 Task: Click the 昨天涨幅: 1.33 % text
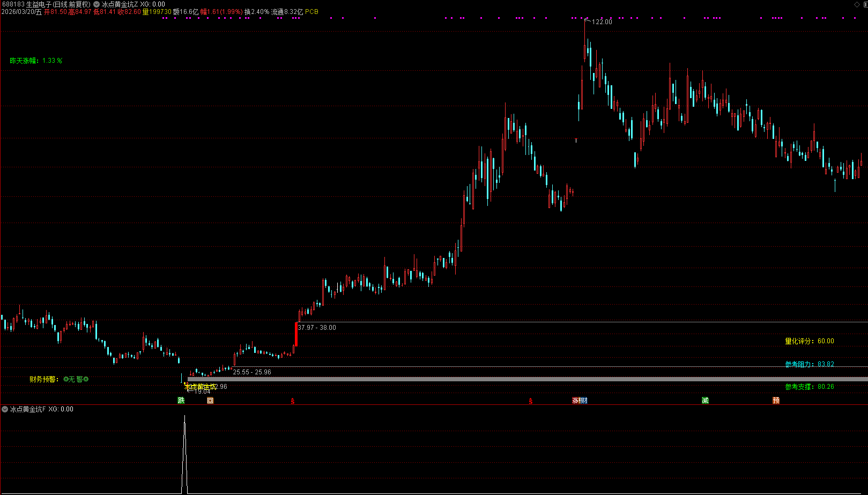[36, 61]
